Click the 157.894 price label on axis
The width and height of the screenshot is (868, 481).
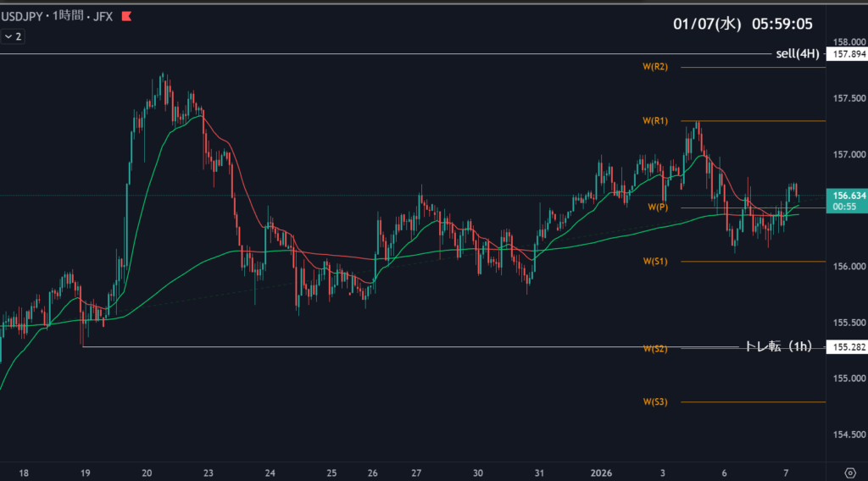coord(848,54)
